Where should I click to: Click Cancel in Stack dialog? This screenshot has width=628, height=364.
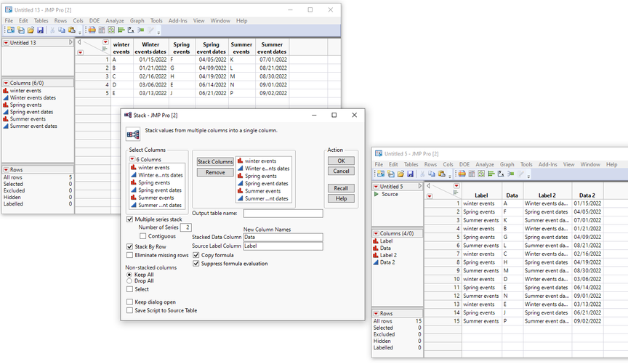click(341, 171)
